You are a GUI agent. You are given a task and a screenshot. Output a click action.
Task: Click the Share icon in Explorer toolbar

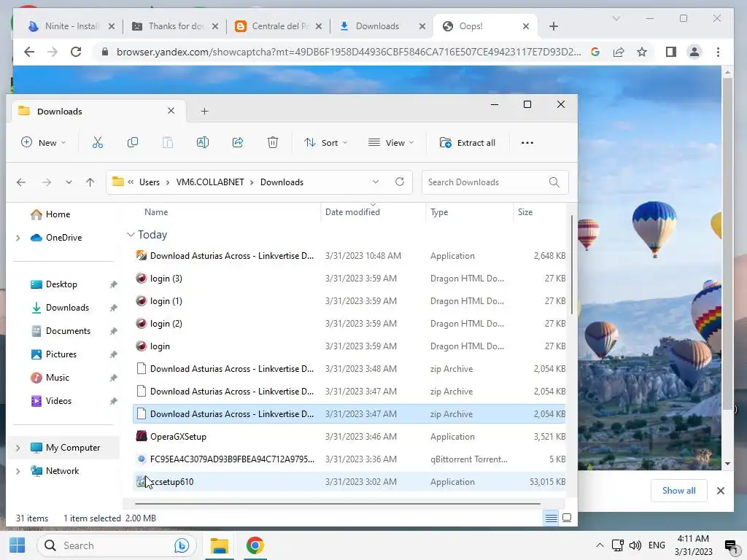(x=238, y=142)
